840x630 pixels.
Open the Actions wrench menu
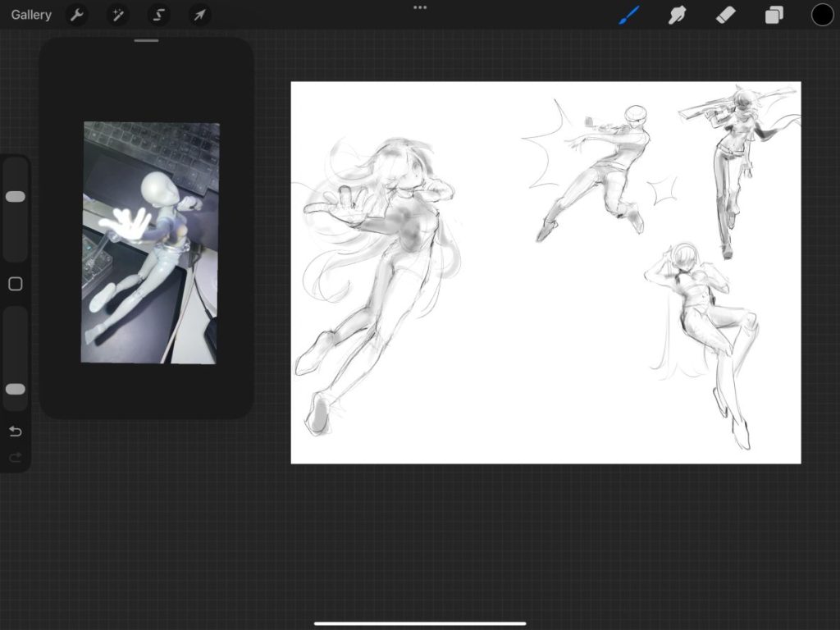(x=76, y=15)
